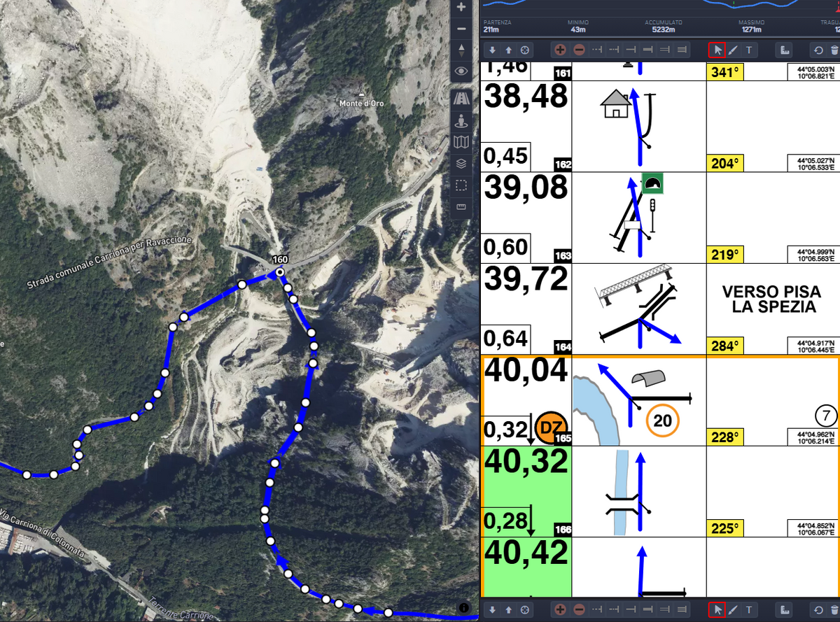Click the 38,48 distance cell
Viewport: 840px width, 622px height.
coord(527,126)
